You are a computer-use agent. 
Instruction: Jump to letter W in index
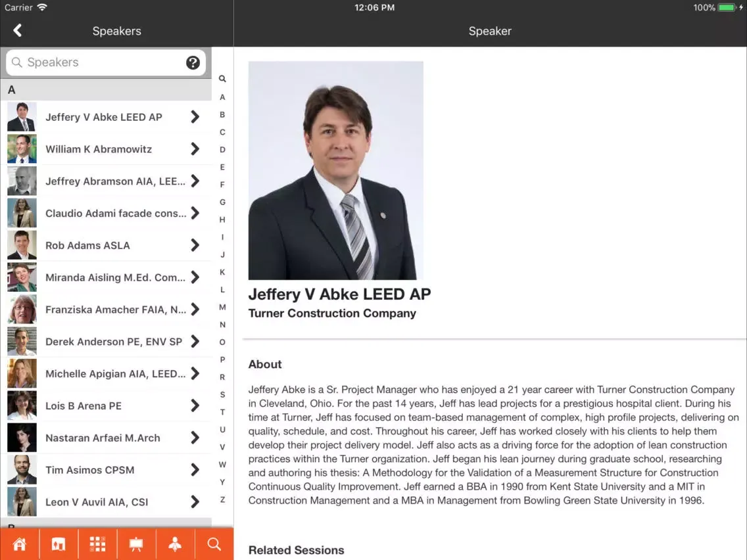(x=222, y=464)
